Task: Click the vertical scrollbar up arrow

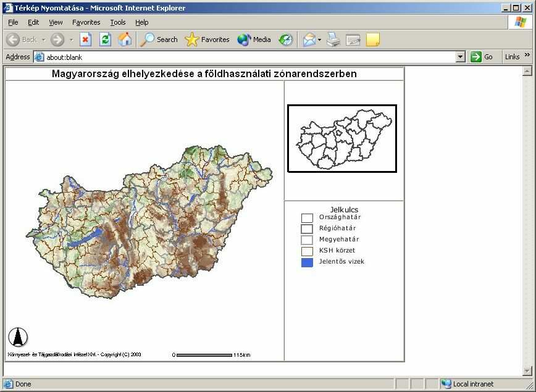Action: (x=527, y=71)
